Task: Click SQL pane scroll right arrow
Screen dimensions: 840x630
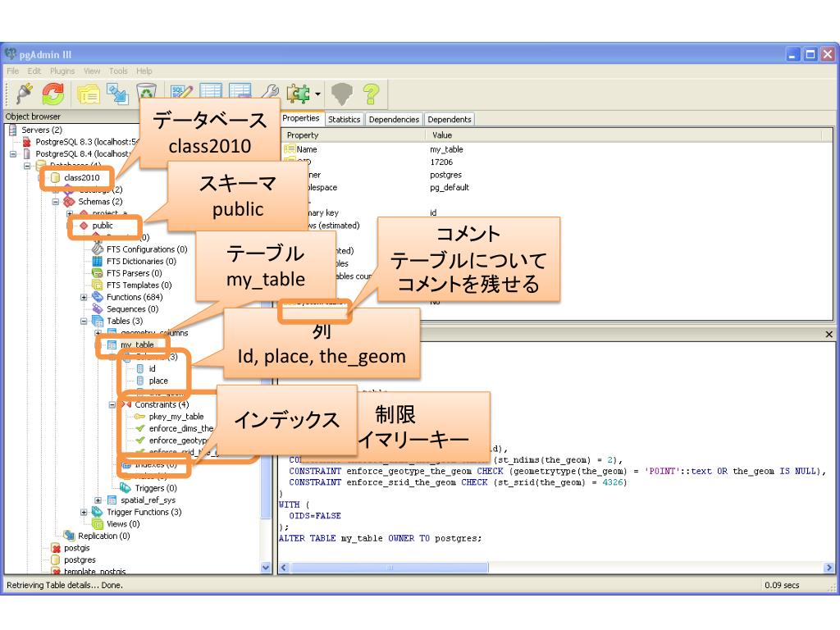Action: [829, 568]
